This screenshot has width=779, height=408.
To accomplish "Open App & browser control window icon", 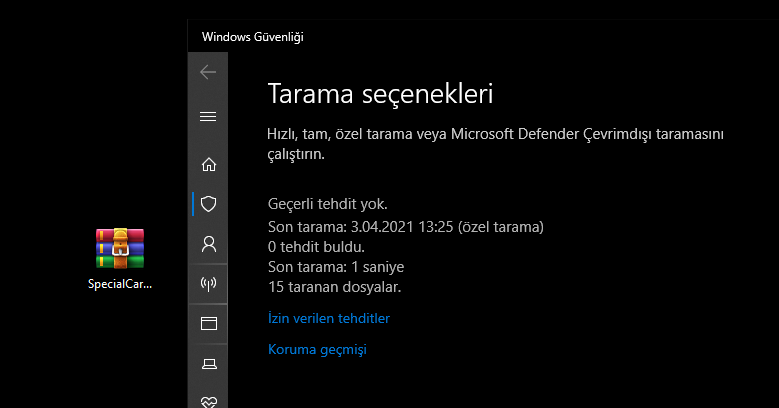I will [x=209, y=324].
